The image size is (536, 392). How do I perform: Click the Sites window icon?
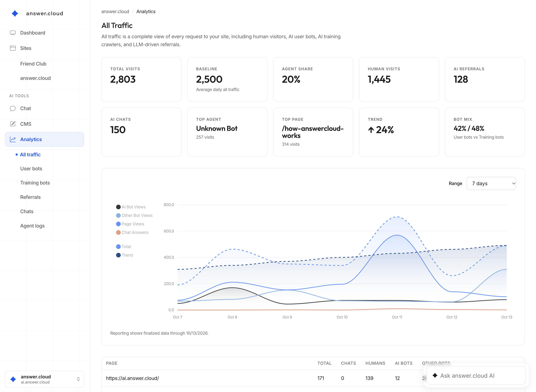13,48
